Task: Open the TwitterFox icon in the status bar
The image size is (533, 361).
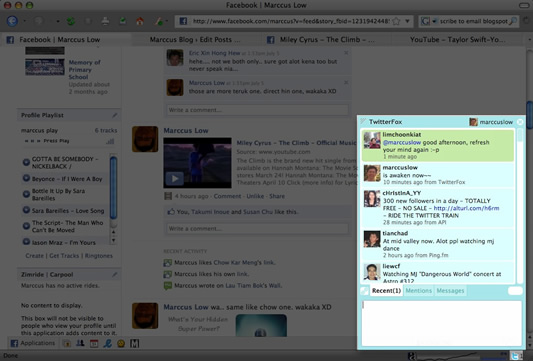Action: coord(516,356)
